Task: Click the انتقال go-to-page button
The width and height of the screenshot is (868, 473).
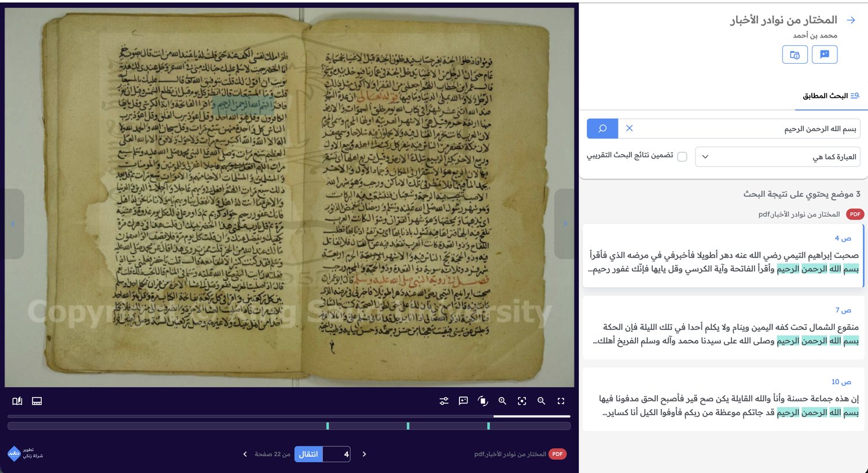Action: point(308,454)
